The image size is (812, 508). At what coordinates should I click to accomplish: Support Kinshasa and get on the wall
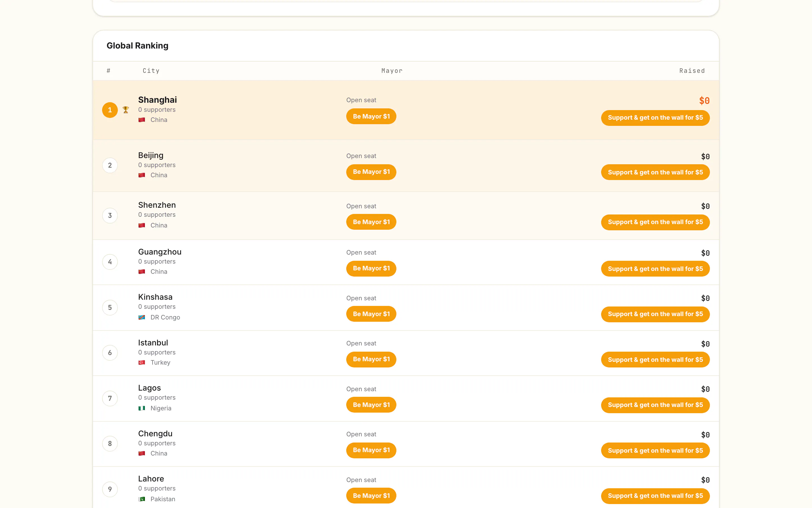655,314
